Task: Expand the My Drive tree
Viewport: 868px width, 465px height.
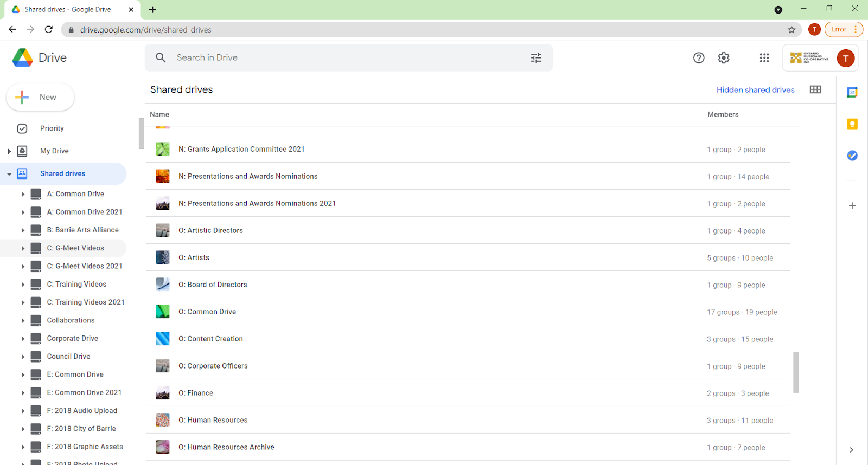Action: (x=9, y=151)
